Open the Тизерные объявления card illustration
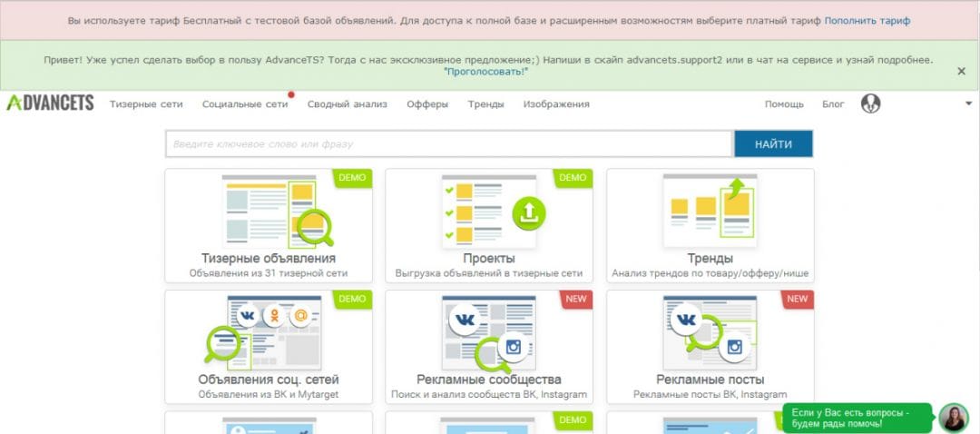The height and width of the screenshot is (434, 980). [277, 211]
